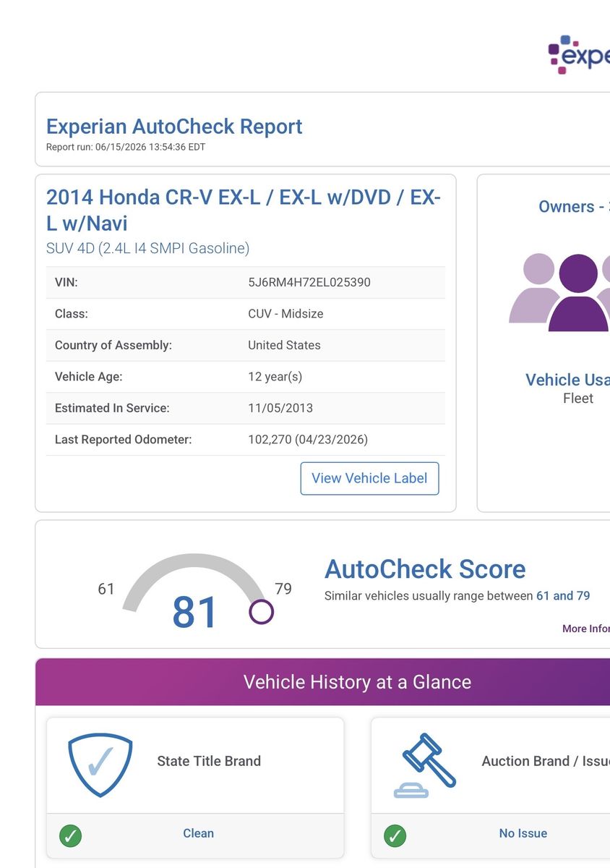
Task: Click the Last Reported Odometer value
Action: [x=308, y=439]
